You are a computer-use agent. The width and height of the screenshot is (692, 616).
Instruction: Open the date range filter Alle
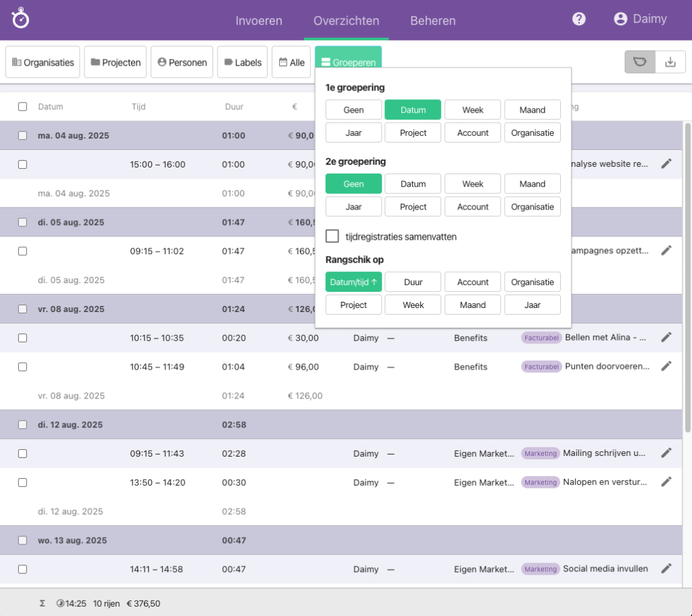pyautogui.click(x=291, y=61)
